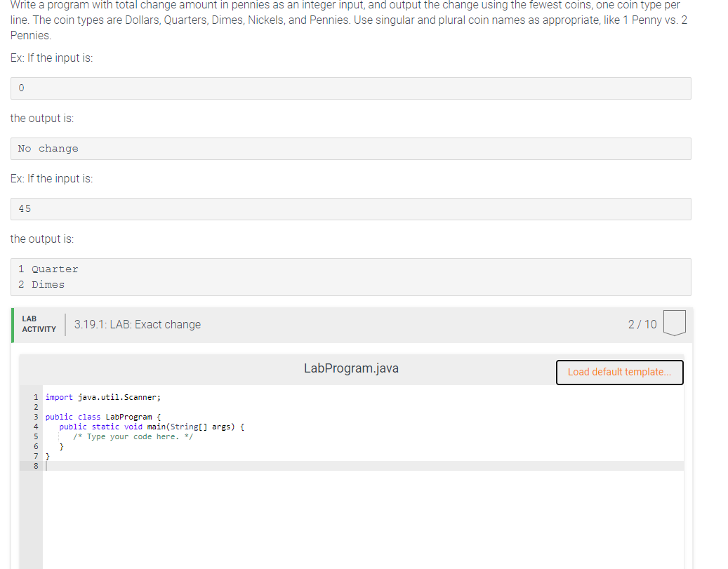Click the No change output box
The image size is (728, 569).
351,148
